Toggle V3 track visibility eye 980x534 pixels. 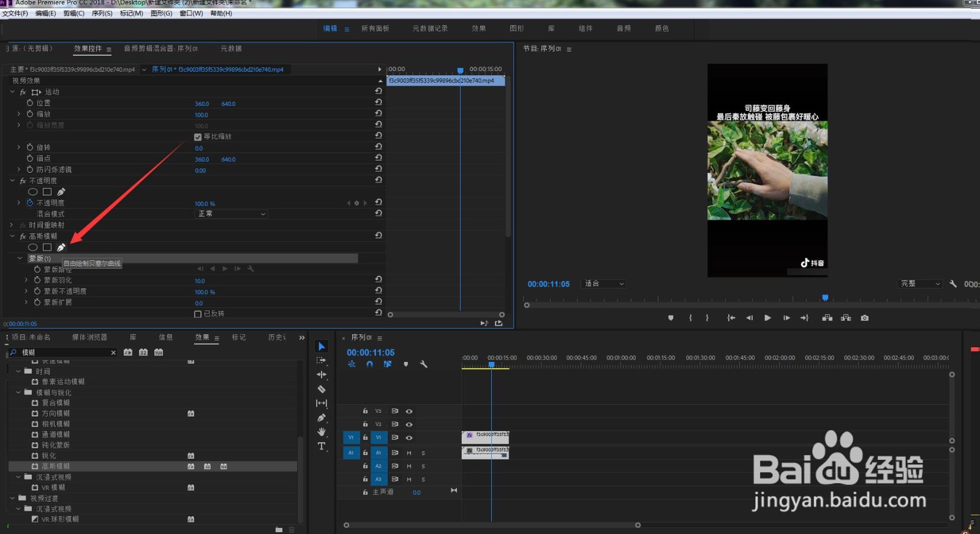(409, 412)
